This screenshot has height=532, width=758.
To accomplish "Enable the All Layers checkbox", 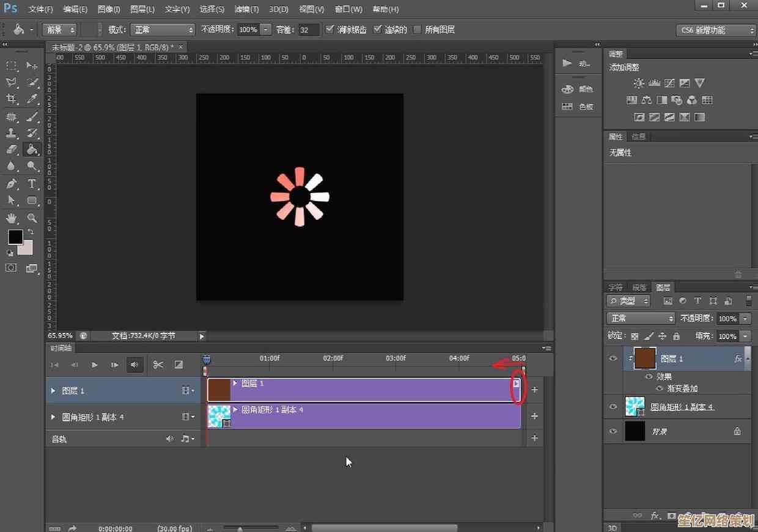I will point(418,29).
